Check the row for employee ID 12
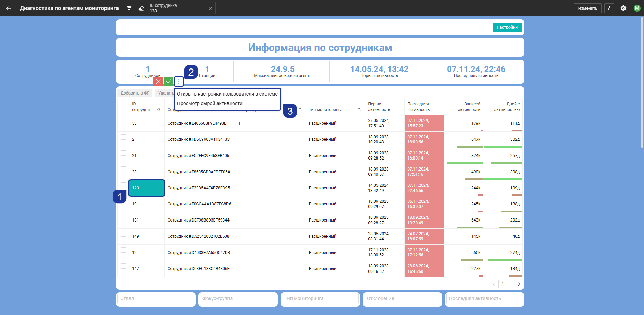Image resolution: width=644 pixels, height=315 pixels. pyautogui.click(x=123, y=250)
